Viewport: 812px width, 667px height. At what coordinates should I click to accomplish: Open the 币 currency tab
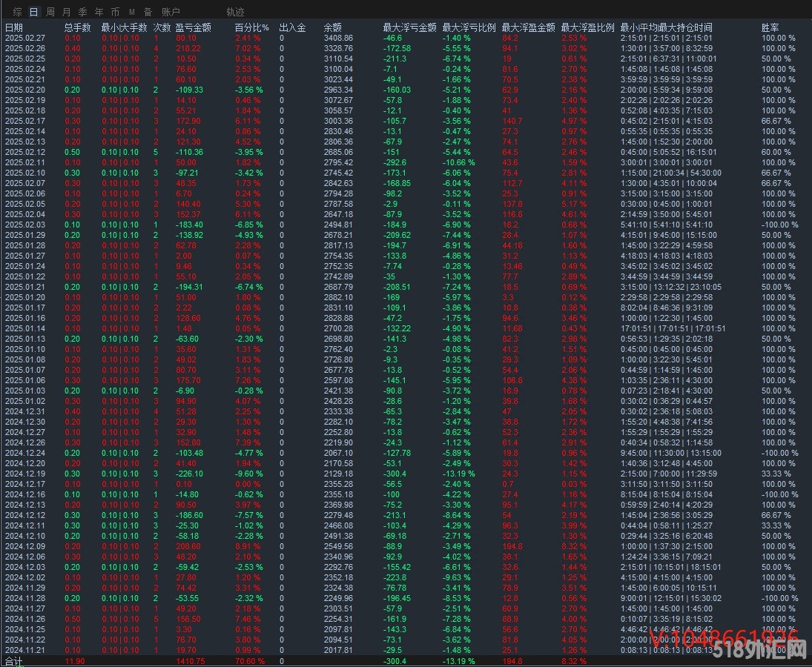[115, 12]
